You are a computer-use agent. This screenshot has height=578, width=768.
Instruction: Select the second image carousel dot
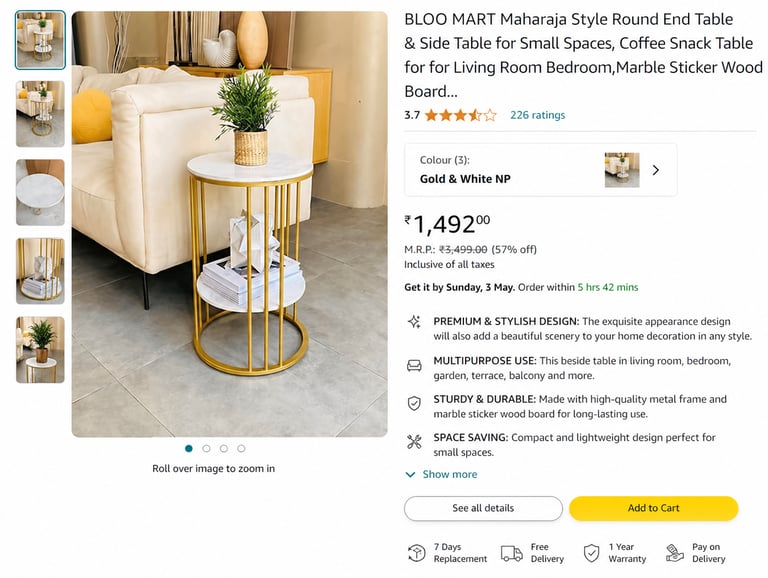(206, 449)
